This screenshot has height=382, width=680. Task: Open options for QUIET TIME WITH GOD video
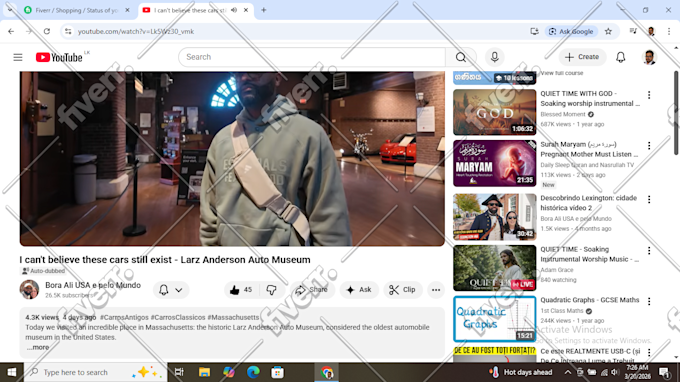point(649,95)
